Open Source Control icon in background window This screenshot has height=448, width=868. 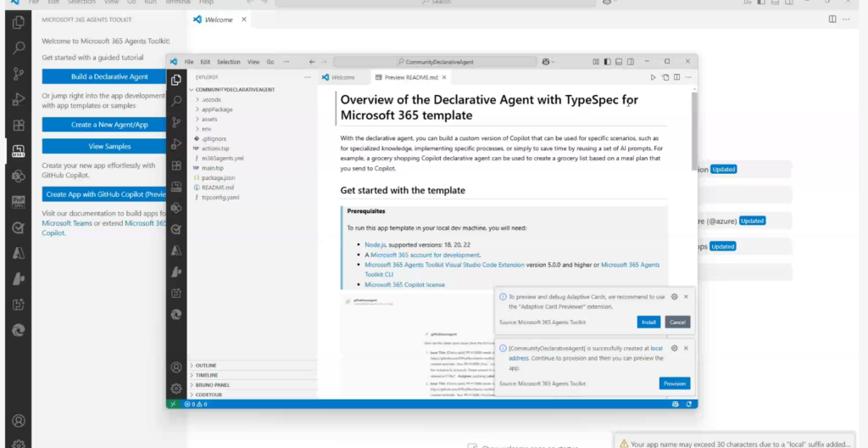(x=19, y=73)
